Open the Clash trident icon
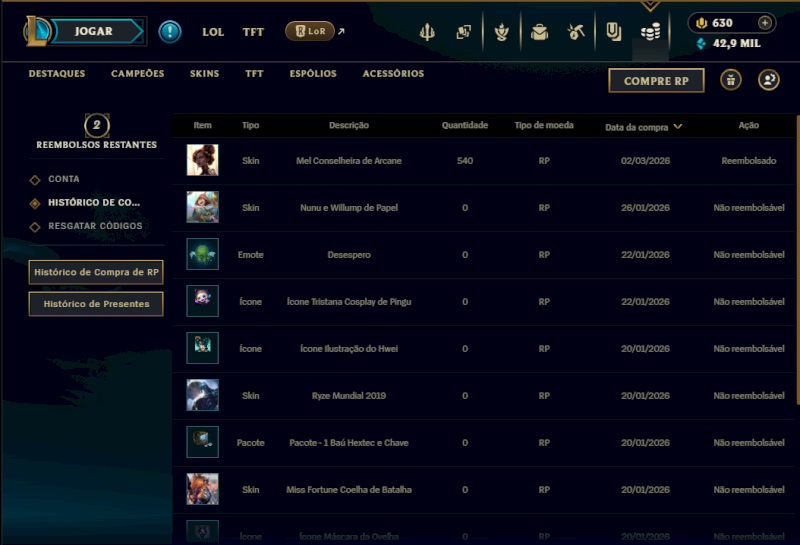The height and width of the screenshot is (545, 800). pyautogui.click(x=427, y=32)
